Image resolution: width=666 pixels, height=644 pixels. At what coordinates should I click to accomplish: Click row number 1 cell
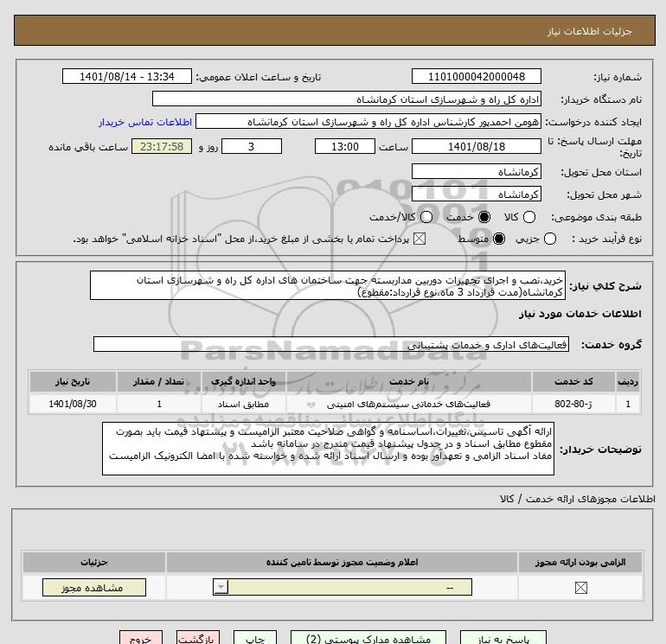[x=628, y=404]
